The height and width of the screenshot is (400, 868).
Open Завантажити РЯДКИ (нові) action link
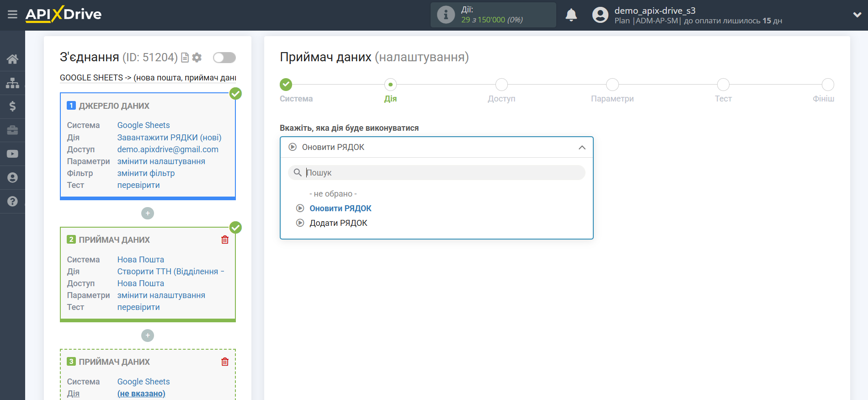coord(169,138)
